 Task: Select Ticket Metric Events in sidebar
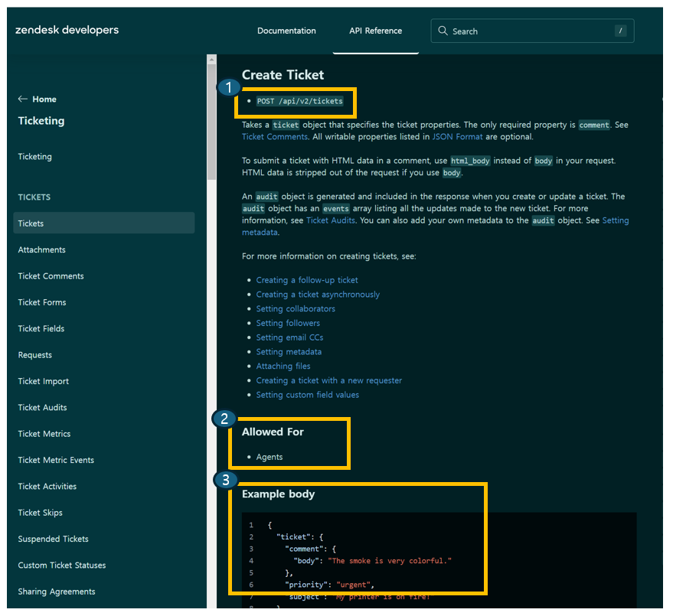56,460
